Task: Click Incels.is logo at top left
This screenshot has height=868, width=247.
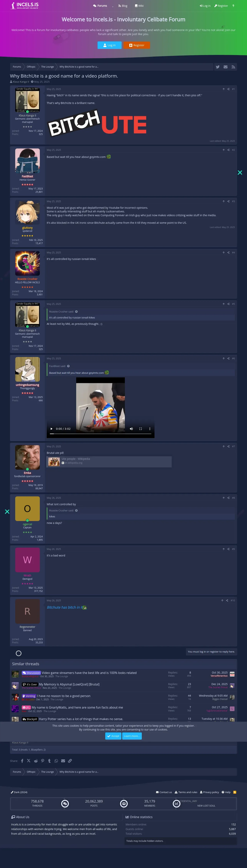Action: (25, 5)
